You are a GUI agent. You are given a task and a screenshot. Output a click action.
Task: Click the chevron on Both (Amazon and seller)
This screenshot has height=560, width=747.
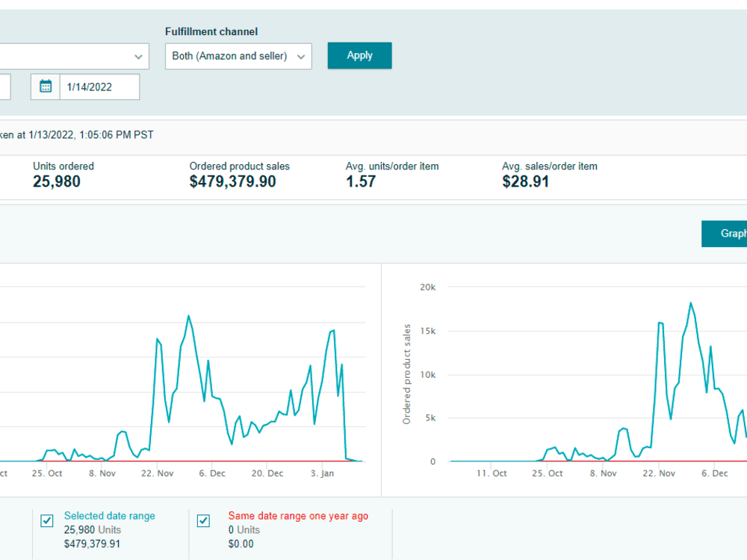[x=301, y=57]
